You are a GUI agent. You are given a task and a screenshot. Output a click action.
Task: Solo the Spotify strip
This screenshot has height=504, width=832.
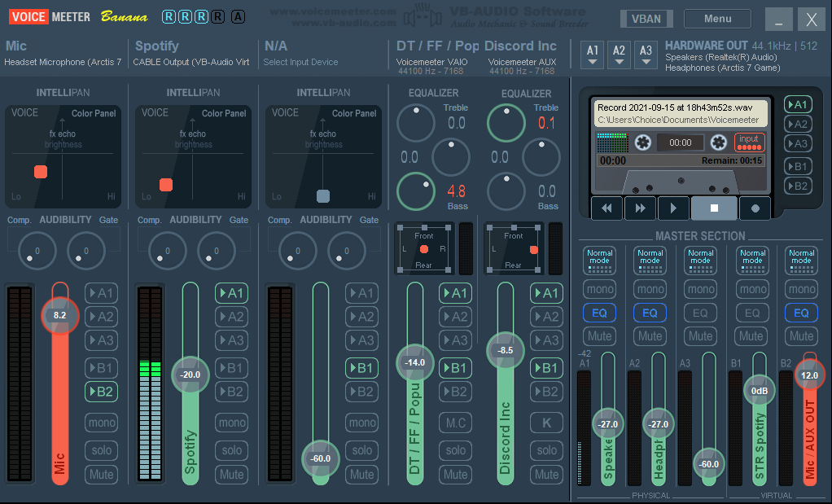tap(231, 450)
